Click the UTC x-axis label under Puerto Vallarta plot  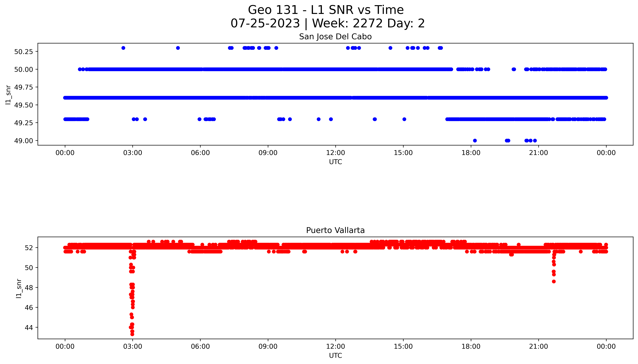point(335,355)
